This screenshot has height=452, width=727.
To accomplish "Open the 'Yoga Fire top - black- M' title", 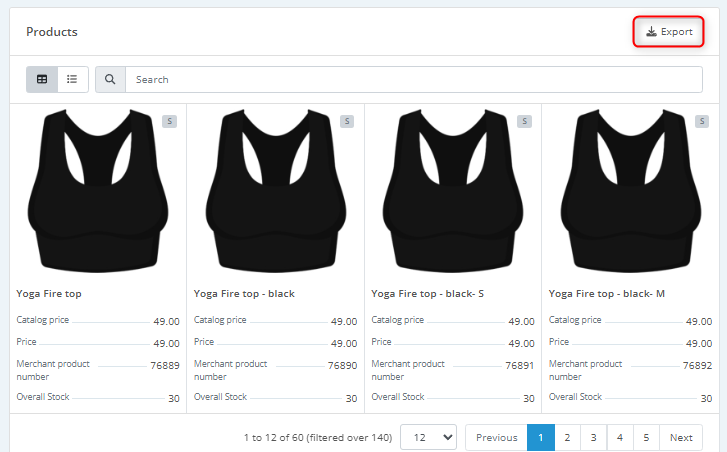I will [x=607, y=294].
